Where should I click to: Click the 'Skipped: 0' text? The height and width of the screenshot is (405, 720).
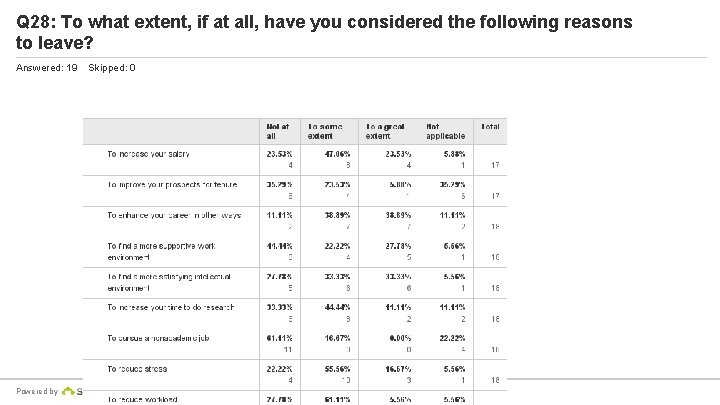[x=112, y=68]
